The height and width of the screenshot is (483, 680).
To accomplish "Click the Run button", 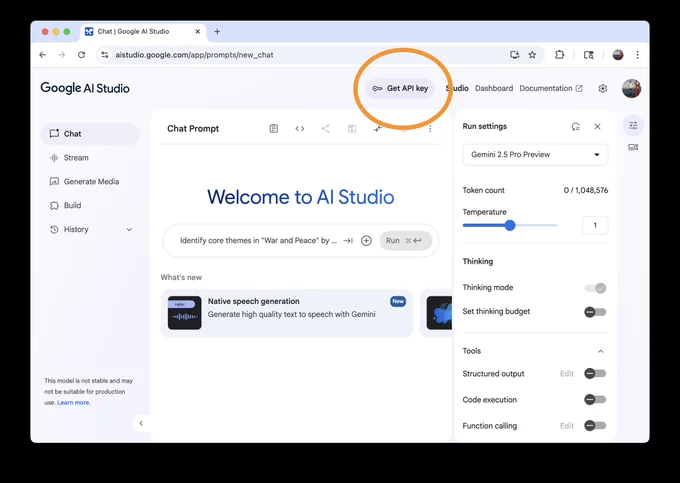I will tap(405, 241).
